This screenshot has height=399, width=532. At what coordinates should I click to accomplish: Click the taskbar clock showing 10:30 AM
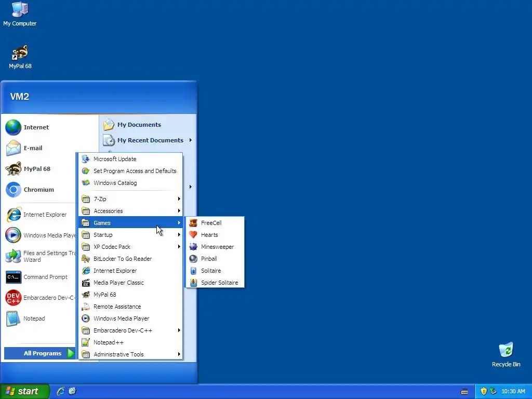coord(513,391)
